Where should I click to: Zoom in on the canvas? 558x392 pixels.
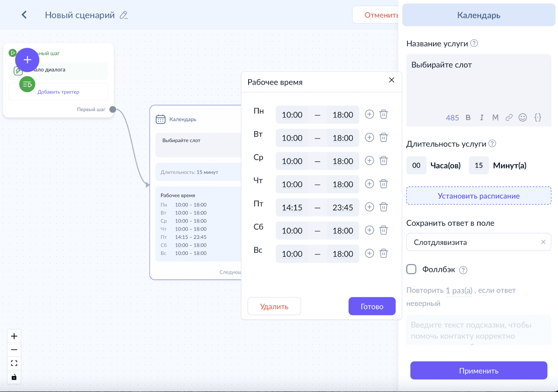[14, 336]
